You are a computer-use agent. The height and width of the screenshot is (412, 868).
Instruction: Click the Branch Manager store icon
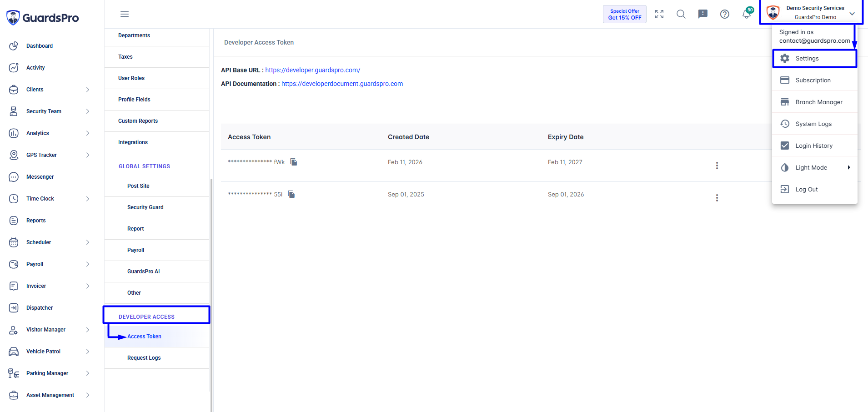tap(785, 102)
